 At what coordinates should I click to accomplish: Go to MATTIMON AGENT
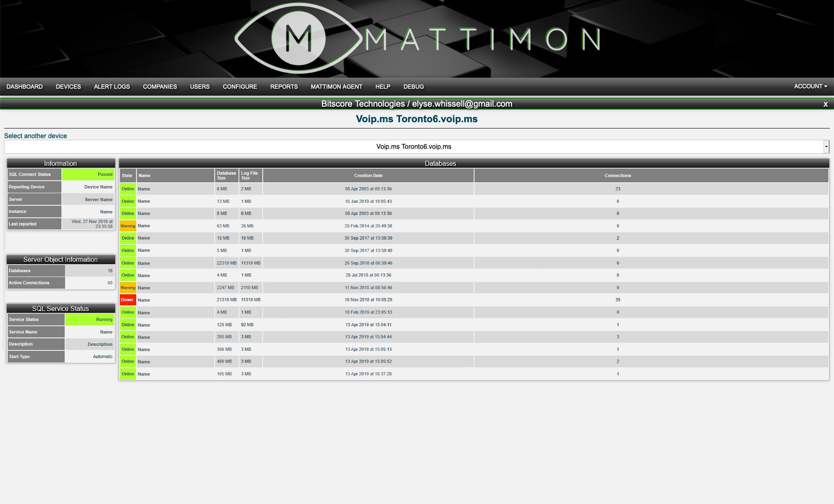336,87
